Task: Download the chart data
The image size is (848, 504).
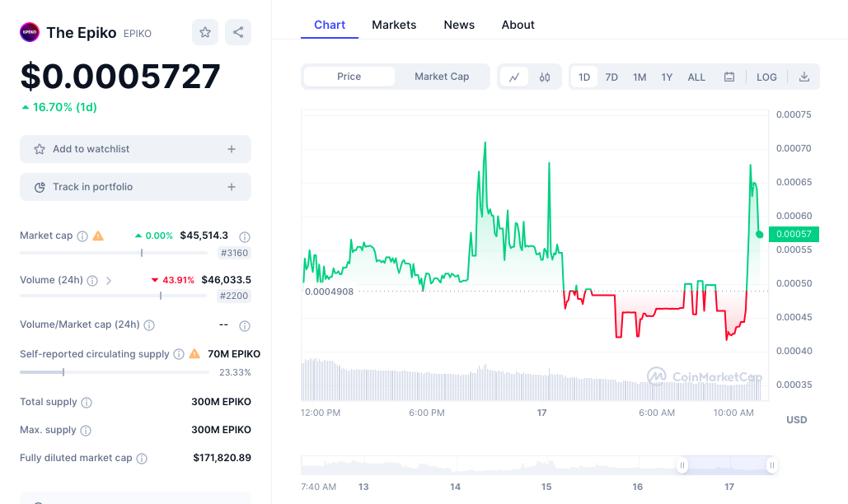Action: (804, 77)
